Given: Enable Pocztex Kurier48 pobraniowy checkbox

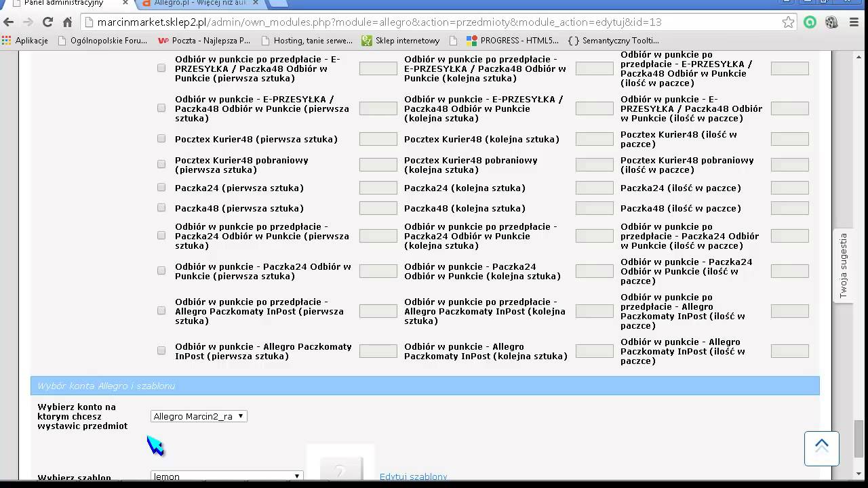Looking at the screenshot, I should pyautogui.click(x=161, y=164).
